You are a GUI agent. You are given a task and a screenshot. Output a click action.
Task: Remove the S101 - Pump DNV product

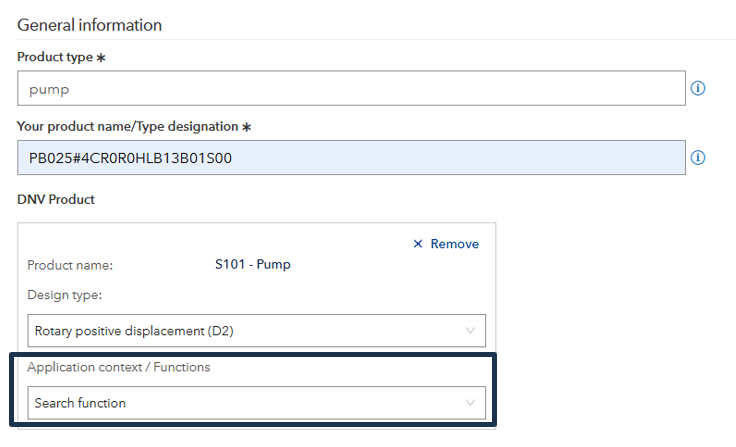tap(446, 244)
